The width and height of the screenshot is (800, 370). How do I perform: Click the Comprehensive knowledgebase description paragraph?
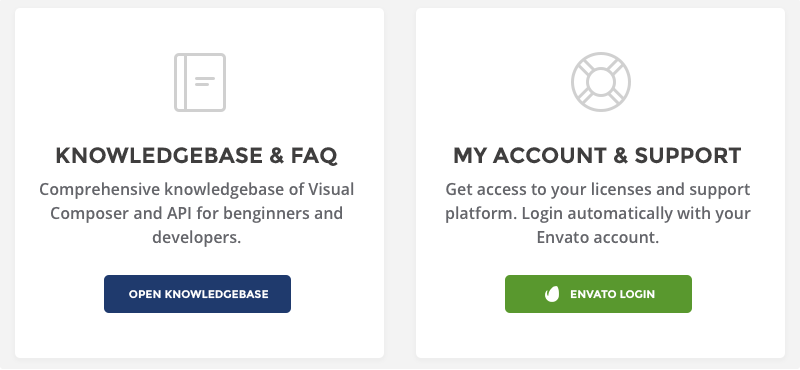tap(196, 213)
